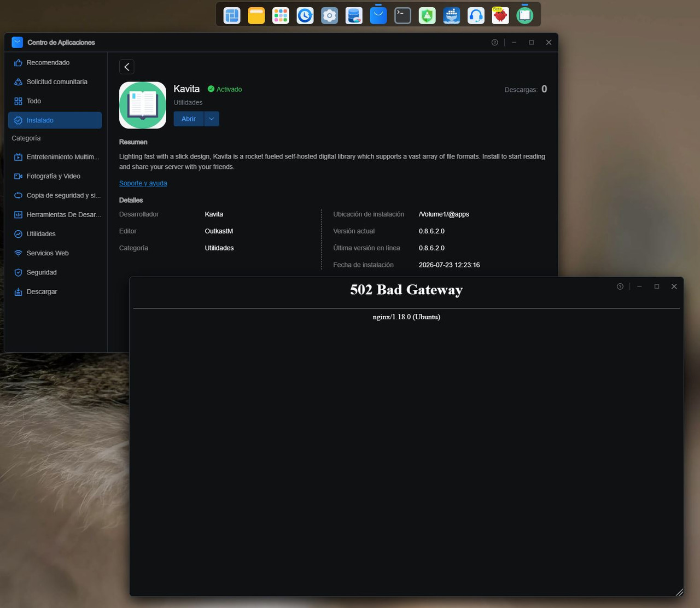Minimize the 502 Bad Gateway window

(x=639, y=287)
